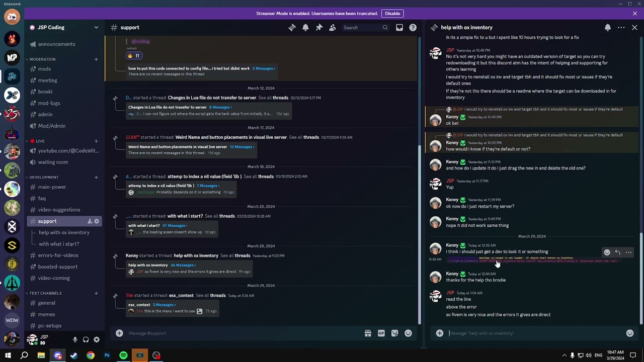Screen dimensions: 644x362
Task: Click the Search box in channel header
Action: click(x=365, y=28)
